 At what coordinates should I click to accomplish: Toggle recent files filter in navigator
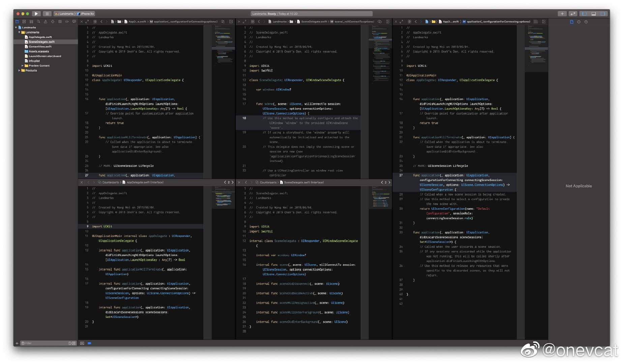click(x=70, y=343)
